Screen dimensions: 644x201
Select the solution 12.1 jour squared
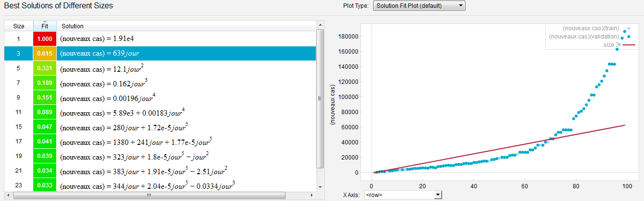160,68
